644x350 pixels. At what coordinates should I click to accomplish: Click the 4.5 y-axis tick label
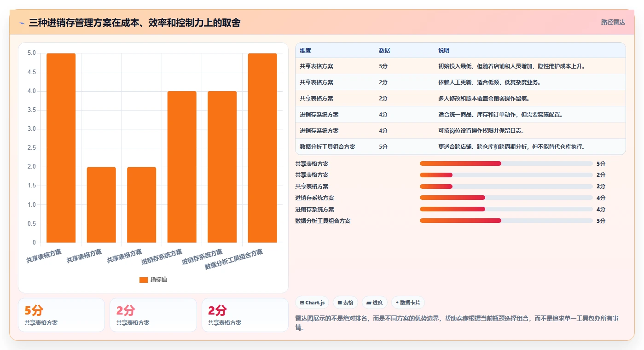(31, 72)
